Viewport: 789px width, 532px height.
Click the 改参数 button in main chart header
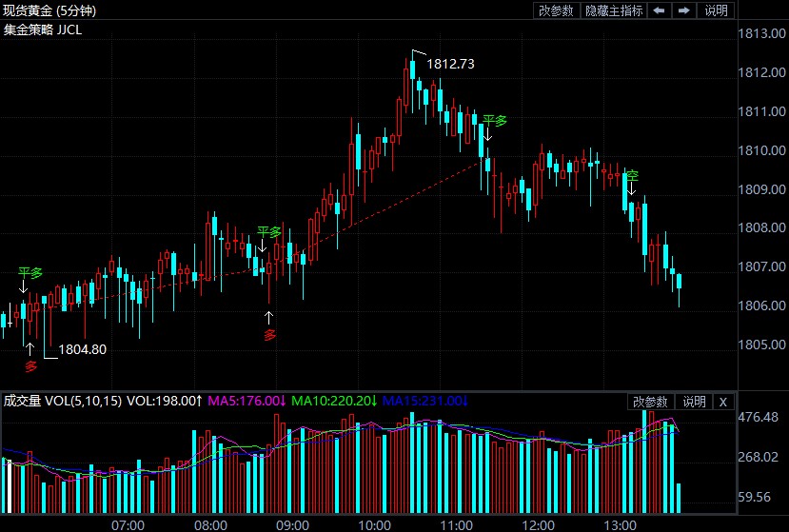coord(556,10)
